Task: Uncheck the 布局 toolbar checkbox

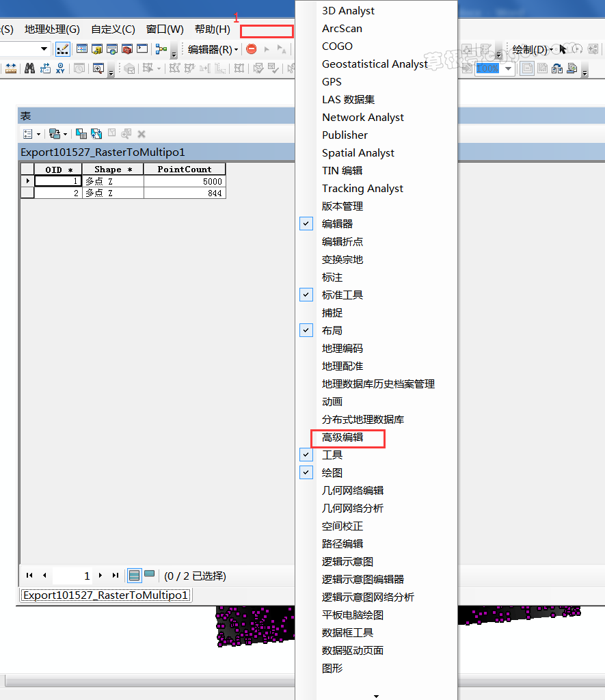Action: point(306,330)
